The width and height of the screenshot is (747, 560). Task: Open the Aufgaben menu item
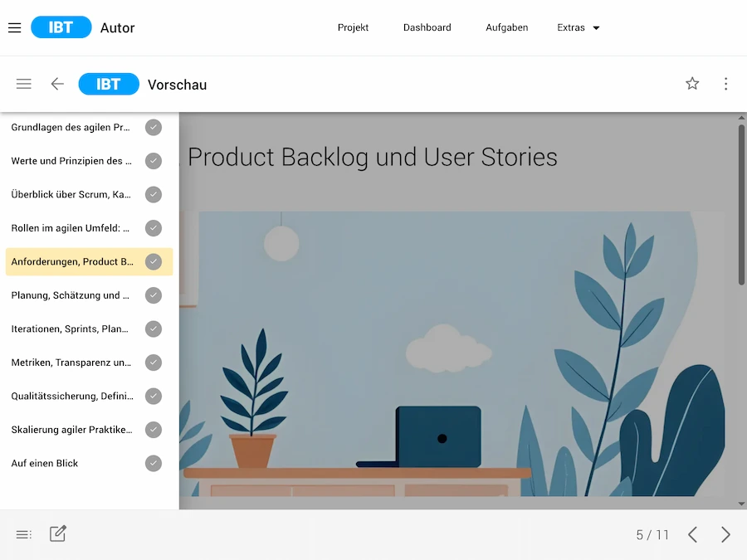(506, 27)
